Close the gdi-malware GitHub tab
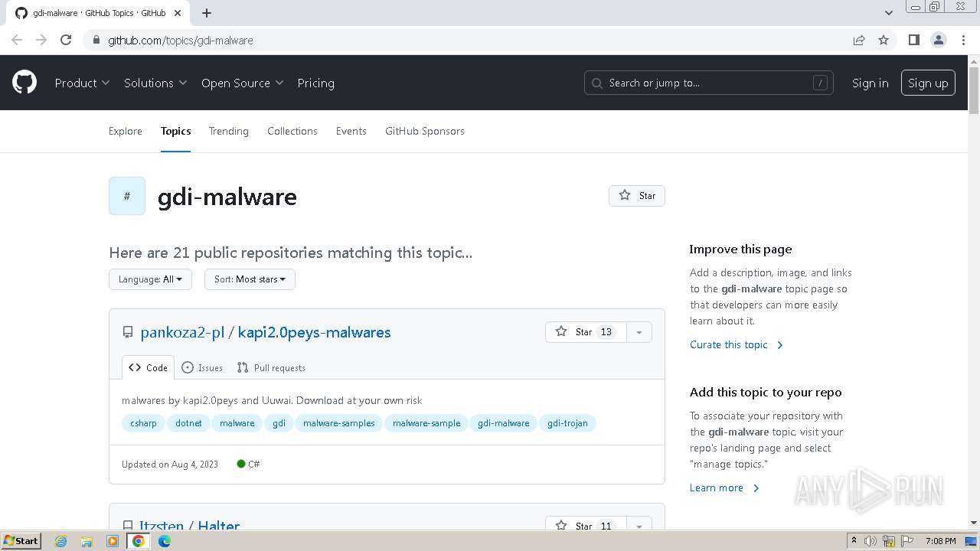This screenshot has height=551, width=980. [x=178, y=13]
